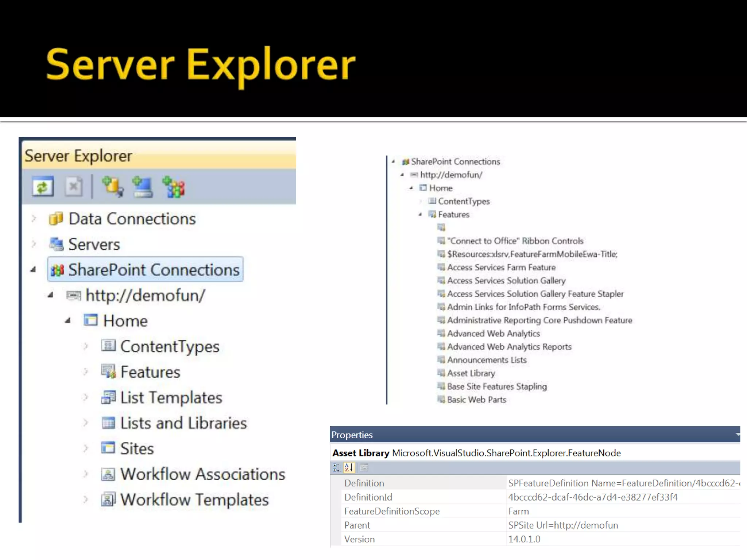Select Asset Library in the features list
The image size is (747, 560).
471,373
